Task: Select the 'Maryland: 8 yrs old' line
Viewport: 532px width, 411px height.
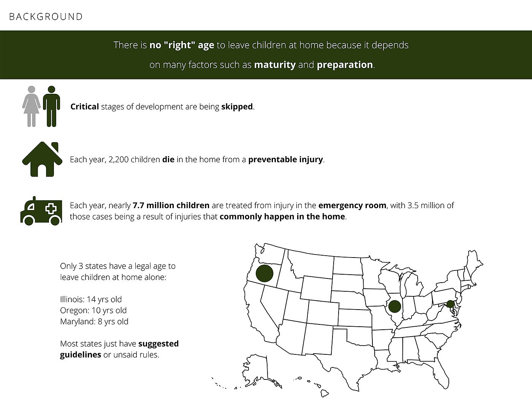Action: click(94, 321)
